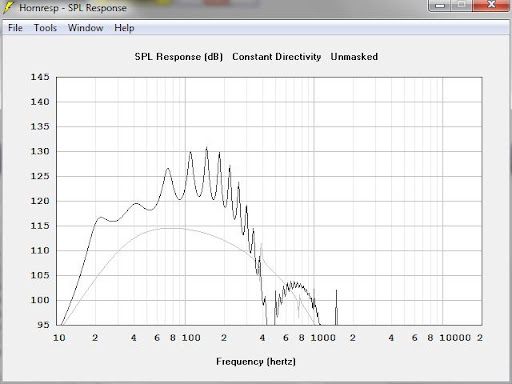Click the 105 dB y-axis value

pyautogui.click(x=40, y=275)
